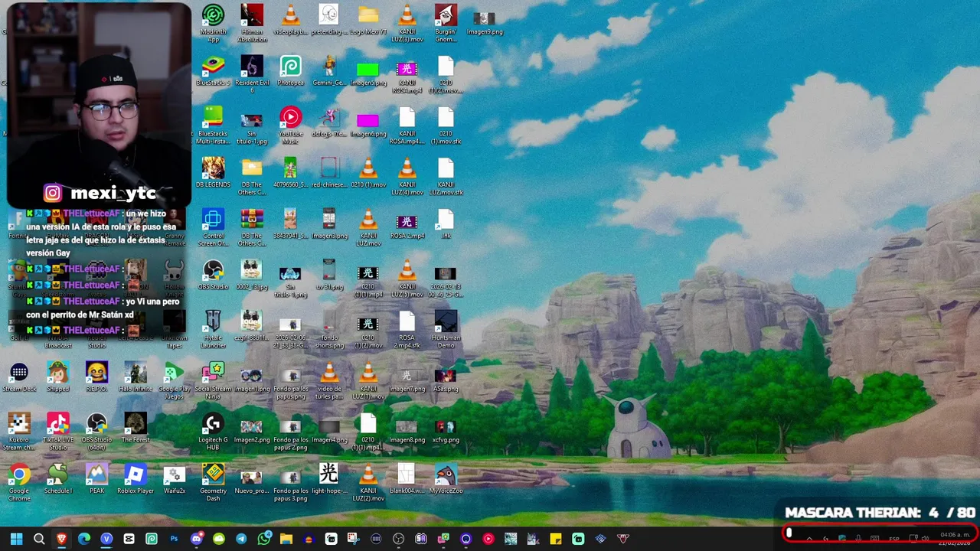Open taskbar Search
This screenshot has width=980, height=551.
39,539
